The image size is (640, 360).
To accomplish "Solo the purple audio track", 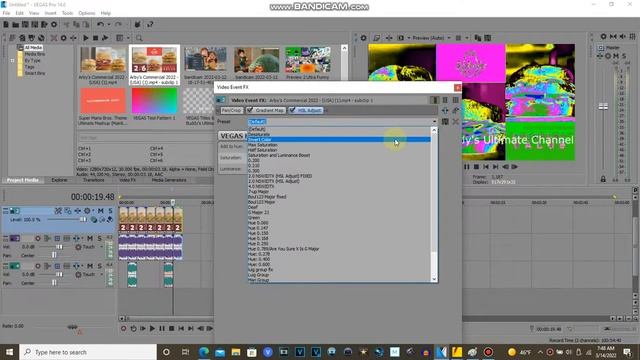I will 99,238.
